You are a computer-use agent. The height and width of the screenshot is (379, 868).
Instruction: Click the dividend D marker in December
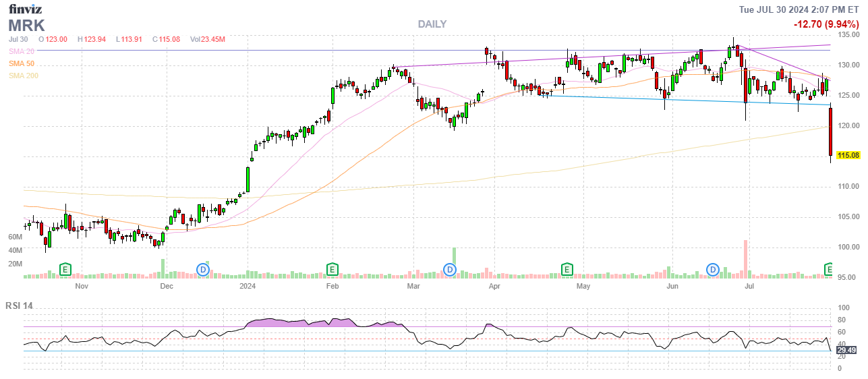click(202, 270)
